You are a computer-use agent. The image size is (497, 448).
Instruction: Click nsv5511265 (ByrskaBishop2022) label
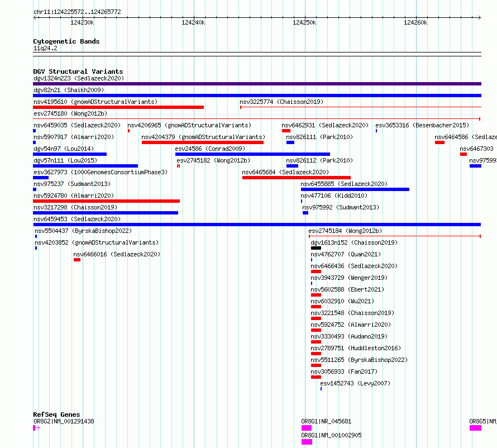[x=359, y=360]
